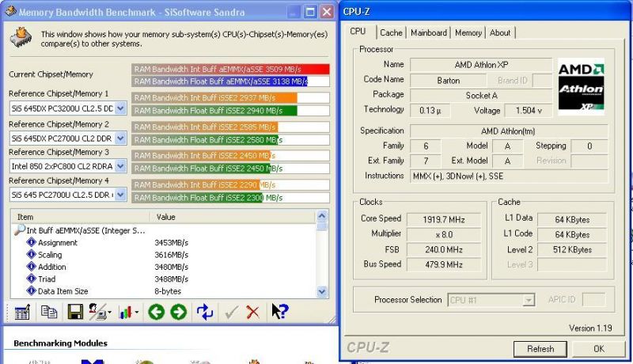Click the diamond icon next to Addition

tap(31, 267)
